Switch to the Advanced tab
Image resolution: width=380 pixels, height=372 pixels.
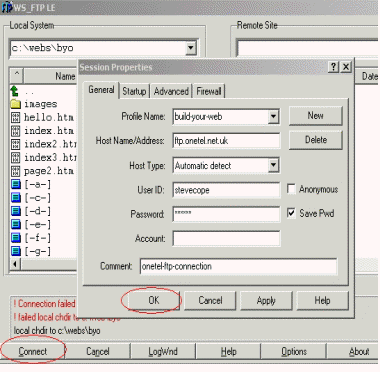171,91
